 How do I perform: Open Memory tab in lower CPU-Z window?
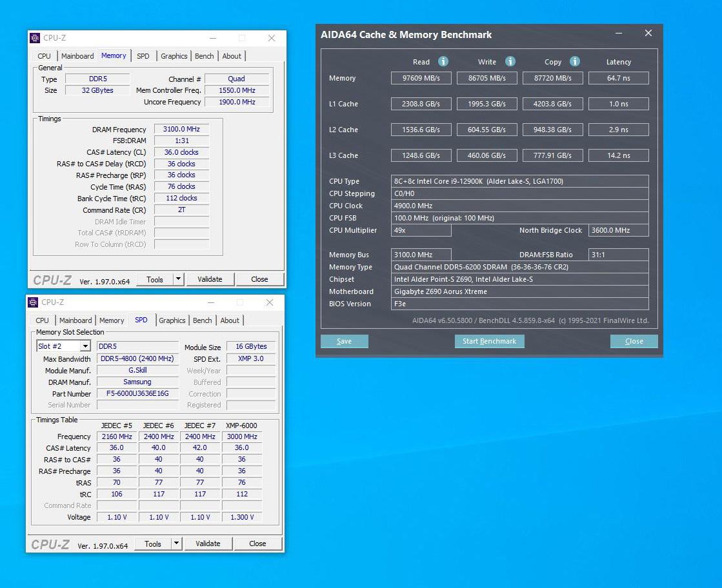click(112, 320)
